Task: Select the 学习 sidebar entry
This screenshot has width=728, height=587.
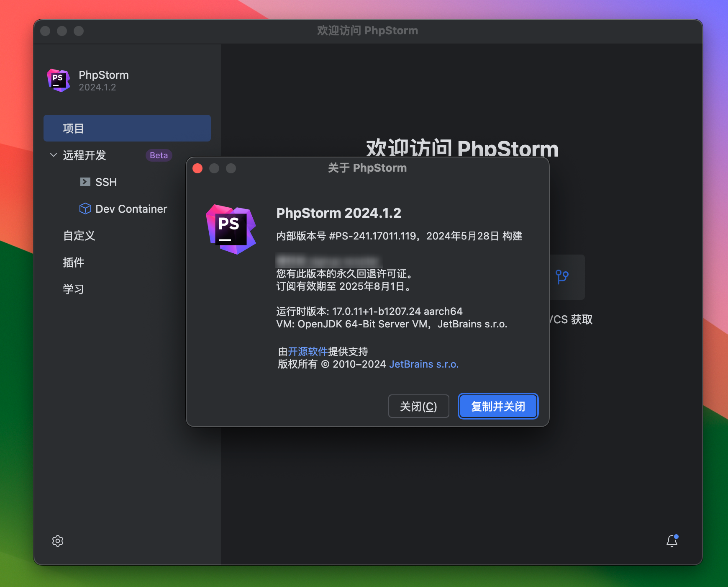Action: pyautogui.click(x=74, y=289)
